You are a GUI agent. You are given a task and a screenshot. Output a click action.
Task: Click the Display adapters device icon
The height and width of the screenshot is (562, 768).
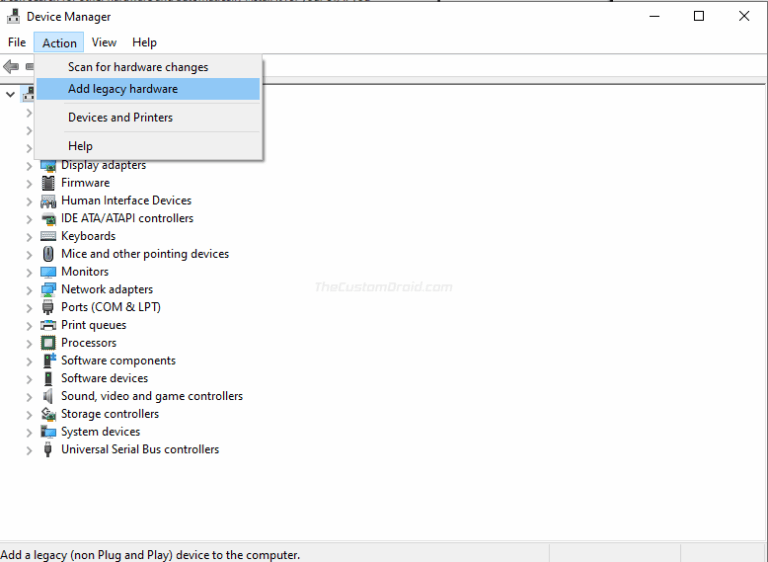[48, 165]
